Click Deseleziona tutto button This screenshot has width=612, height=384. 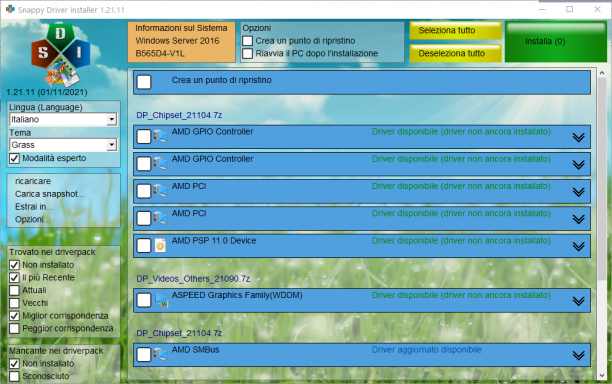pos(455,53)
